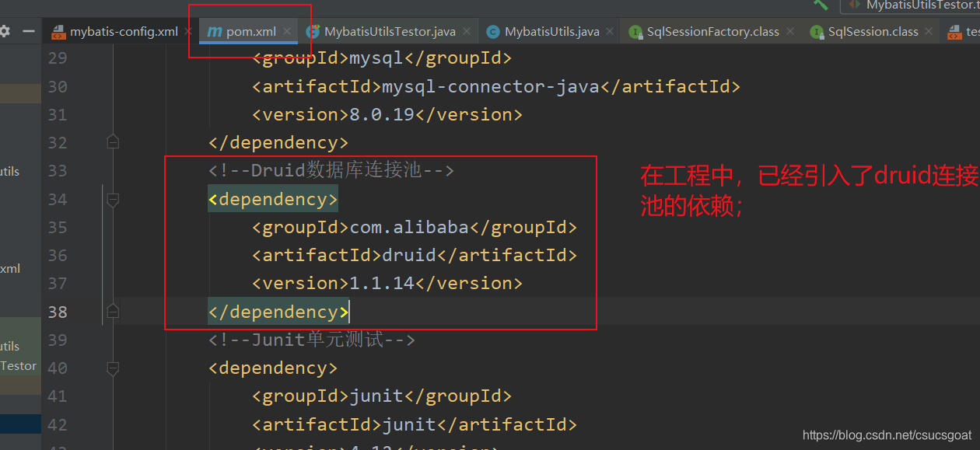Click the com.alibaba groupId line
This screenshot has height=450, width=980.
(415, 228)
